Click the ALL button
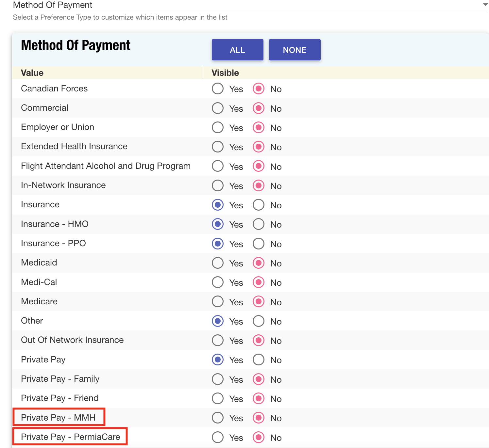 [x=237, y=50]
